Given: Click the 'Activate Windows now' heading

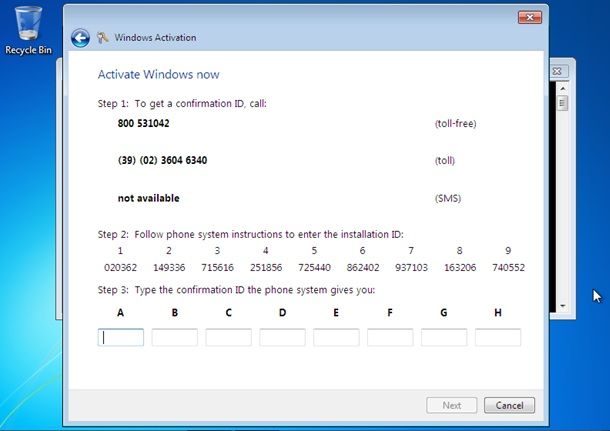Looking at the screenshot, I should tap(158, 74).
